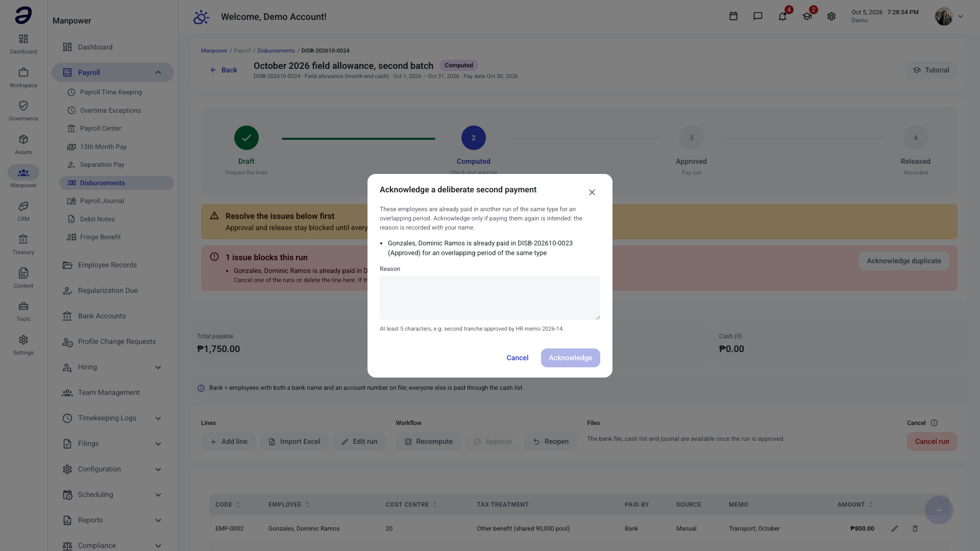Open Regularization Due

click(112, 290)
